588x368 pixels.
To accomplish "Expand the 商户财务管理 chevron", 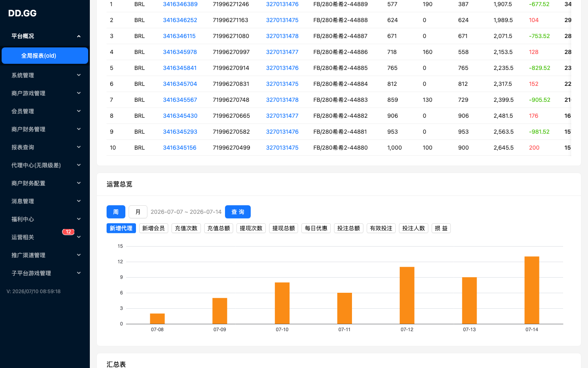I will pyautogui.click(x=79, y=129).
